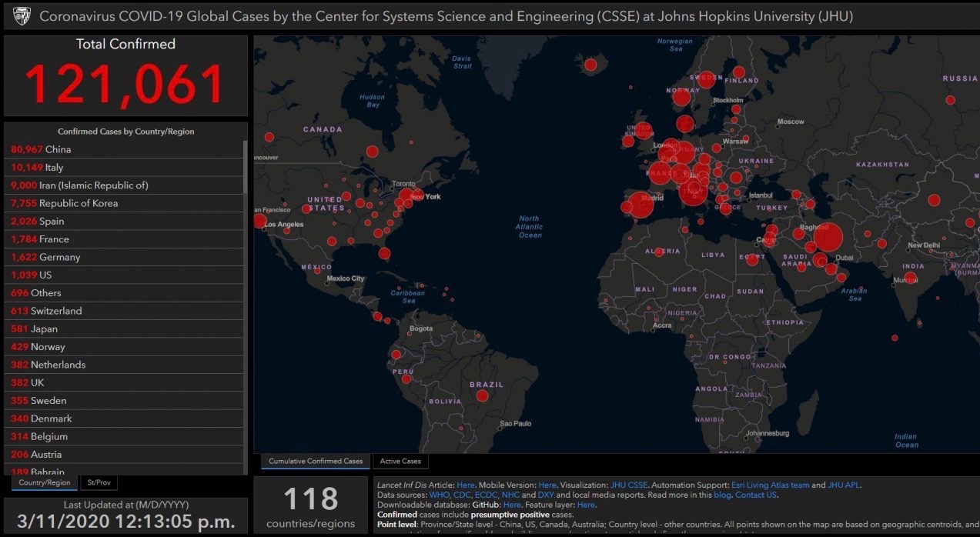Click the large red circle over Iran
This screenshot has height=537, width=980.
point(828,238)
